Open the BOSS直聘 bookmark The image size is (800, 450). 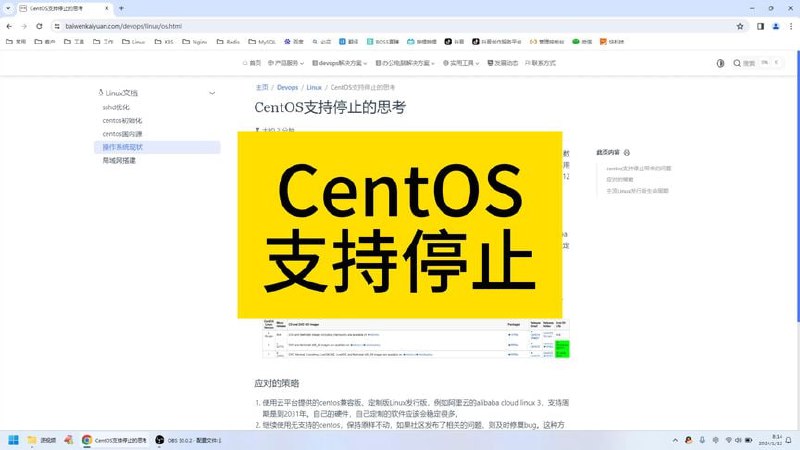pos(383,41)
